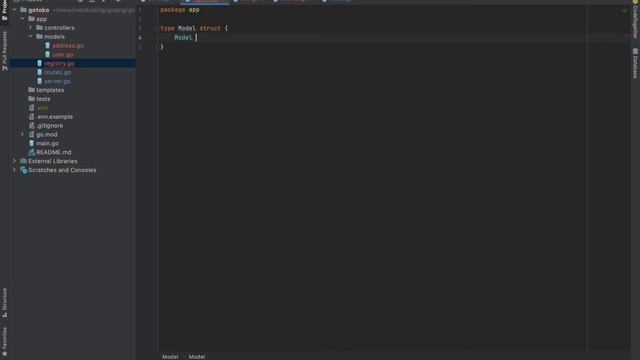The image size is (640, 360).
Task: Click the routes.go file icon
Action: (40, 72)
